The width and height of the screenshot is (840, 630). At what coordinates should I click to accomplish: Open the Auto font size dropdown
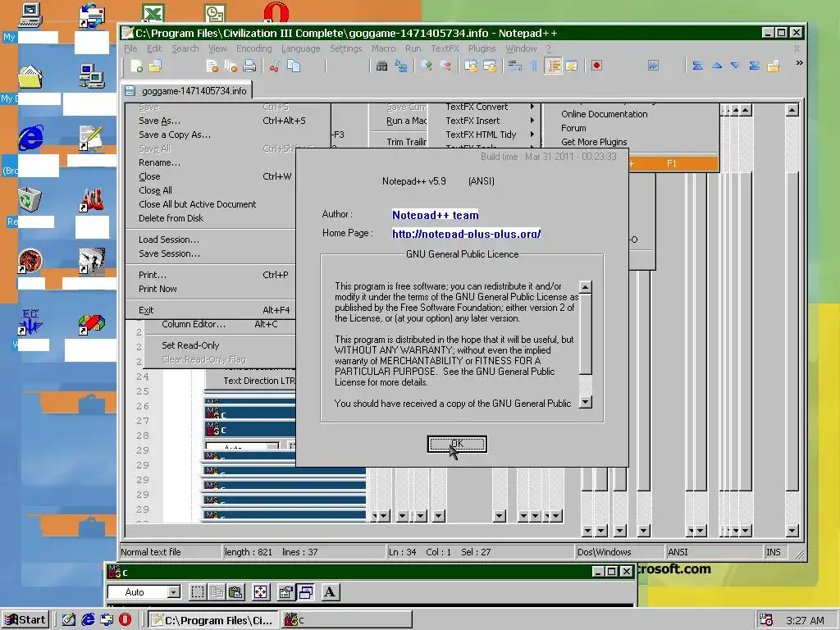pyautogui.click(x=174, y=592)
